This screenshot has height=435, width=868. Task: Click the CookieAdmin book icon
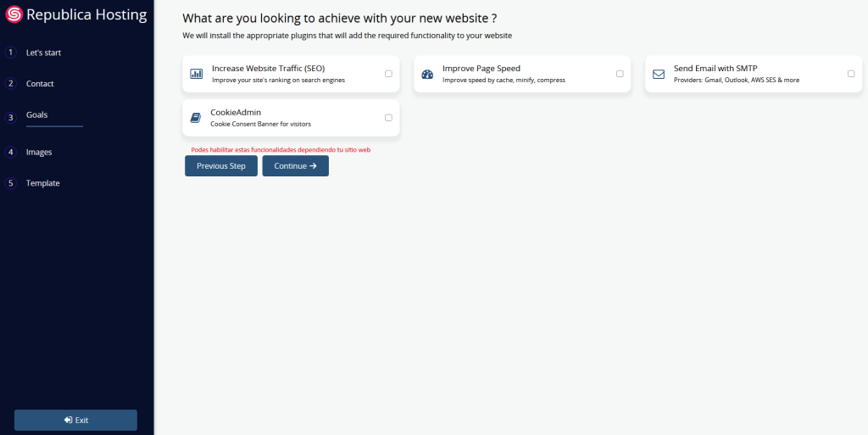pyautogui.click(x=196, y=118)
